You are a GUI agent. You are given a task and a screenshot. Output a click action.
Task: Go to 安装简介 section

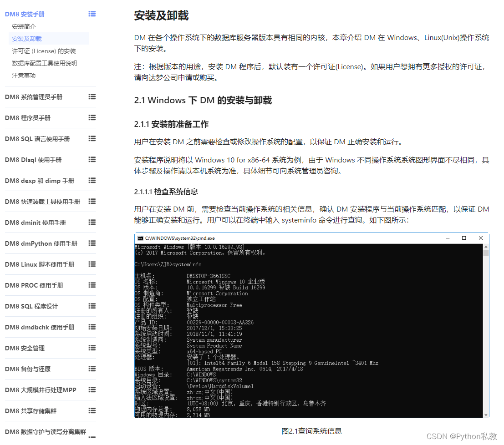pos(24,26)
